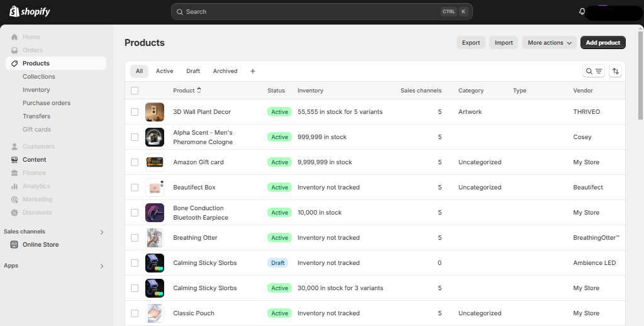Open Classic Pouch thumbnail
This screenshot has height=326, width=644.
click(155, 313)
